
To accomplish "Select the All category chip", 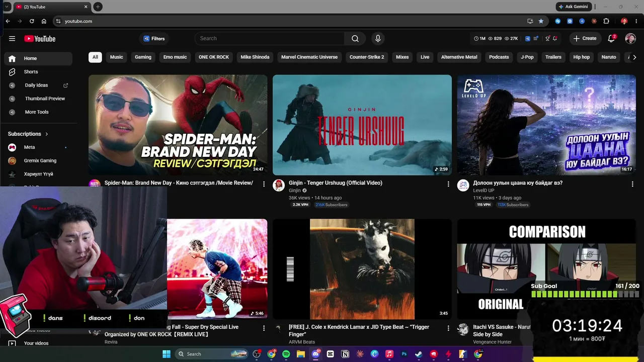I will pyautogui.click(x=95, y=57).
